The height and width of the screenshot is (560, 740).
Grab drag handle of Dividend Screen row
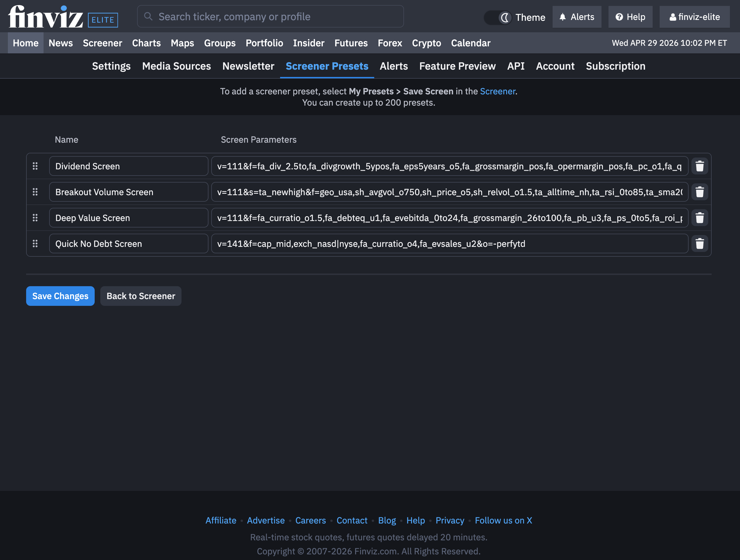[35, 166]
